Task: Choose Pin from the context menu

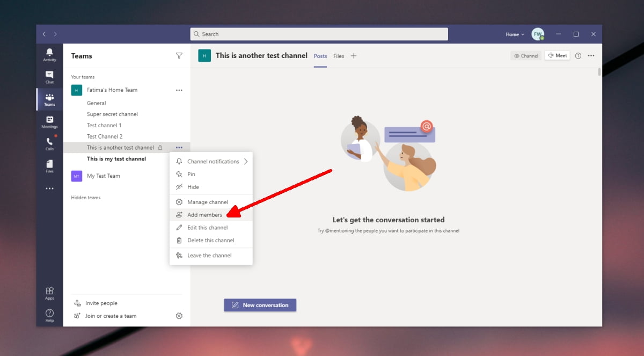Action: pos(211,174)
